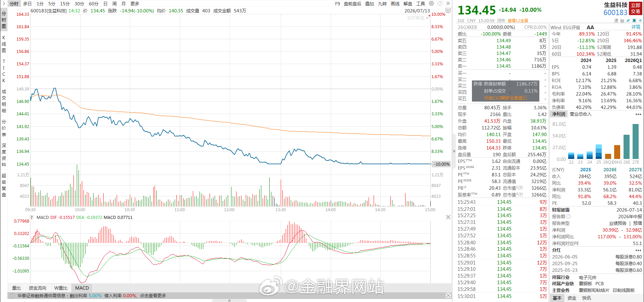This screenshot has width=644, height=302.
Task: Open the net profit chart more options
Action: [x=638, y=114]
